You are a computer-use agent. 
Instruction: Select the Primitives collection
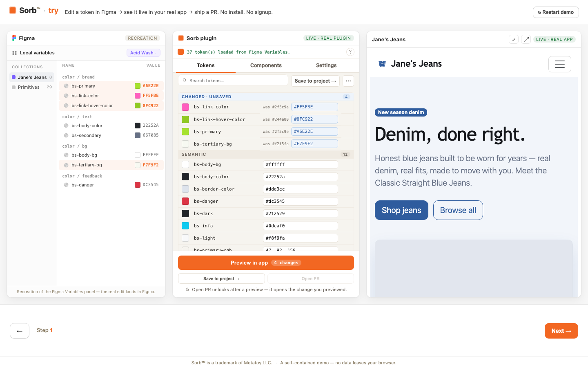(32, 87)
